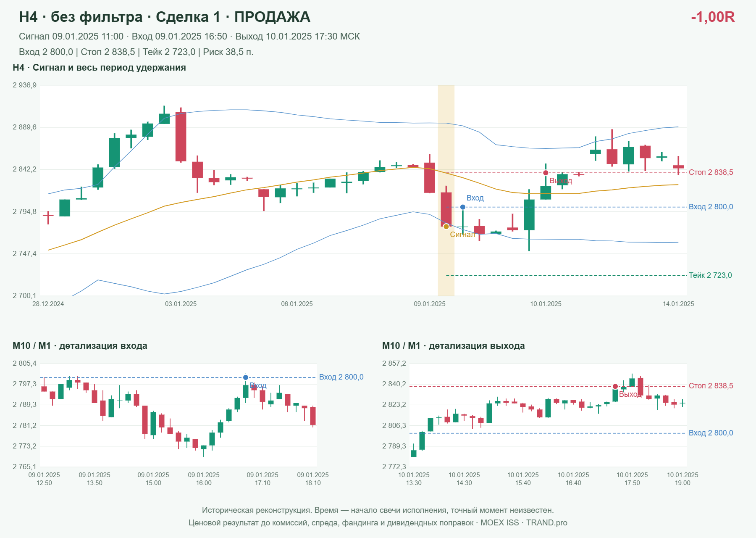Viewport: 756px width, 538px height.
Task: Click heading 'M10 / M1 · детализация выхода'
Action: pos(454,346)
